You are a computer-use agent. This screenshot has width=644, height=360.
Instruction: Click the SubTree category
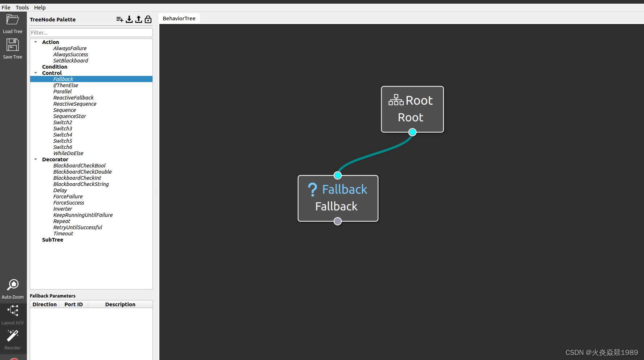pyautogui.click(x=53, y=240)
